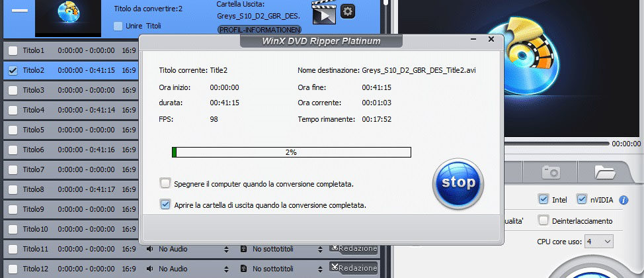Click the blue stop conversion button
Screen dimensions: 644x278
pyautogui.click(x=458, y=183)
